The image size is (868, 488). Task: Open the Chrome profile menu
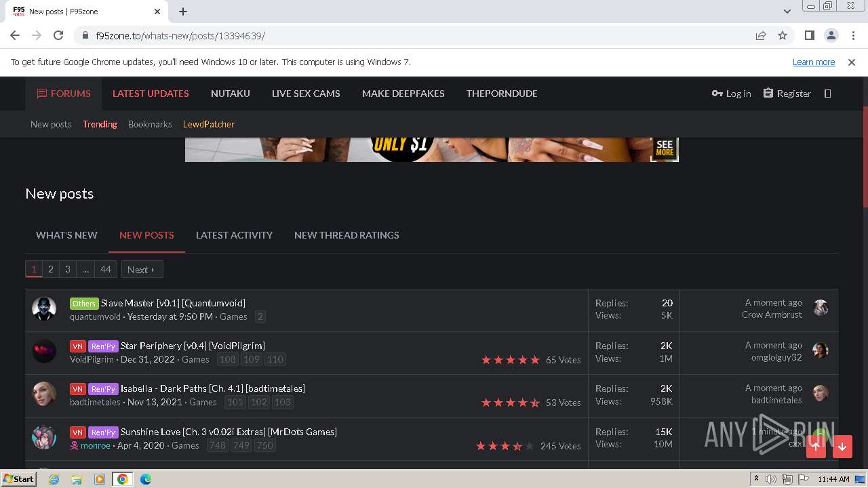(831, 35)
